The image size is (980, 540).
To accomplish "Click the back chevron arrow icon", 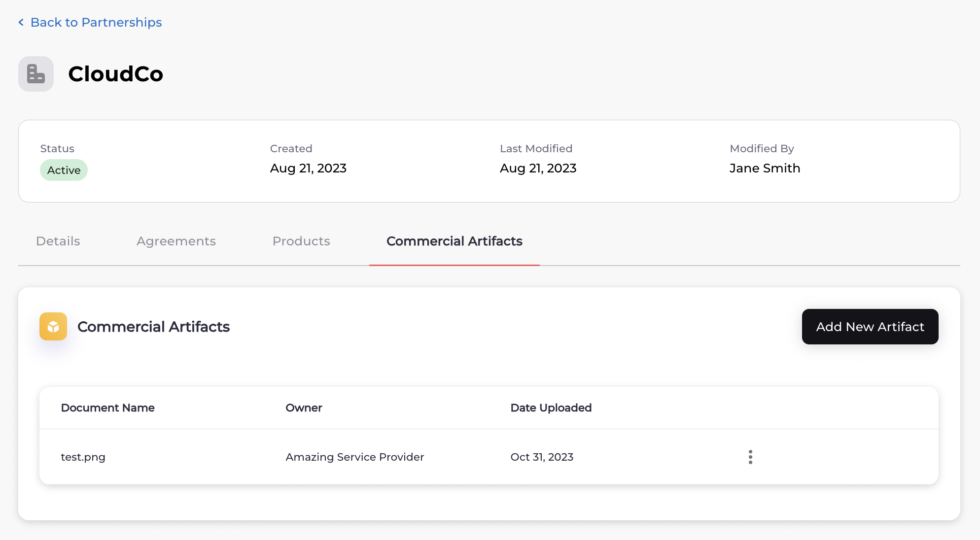I will point(21,22).
